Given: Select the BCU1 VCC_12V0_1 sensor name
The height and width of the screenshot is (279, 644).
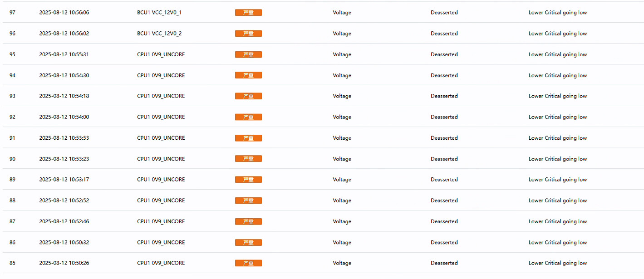Looking at the screenshot, I should (159, 13).
